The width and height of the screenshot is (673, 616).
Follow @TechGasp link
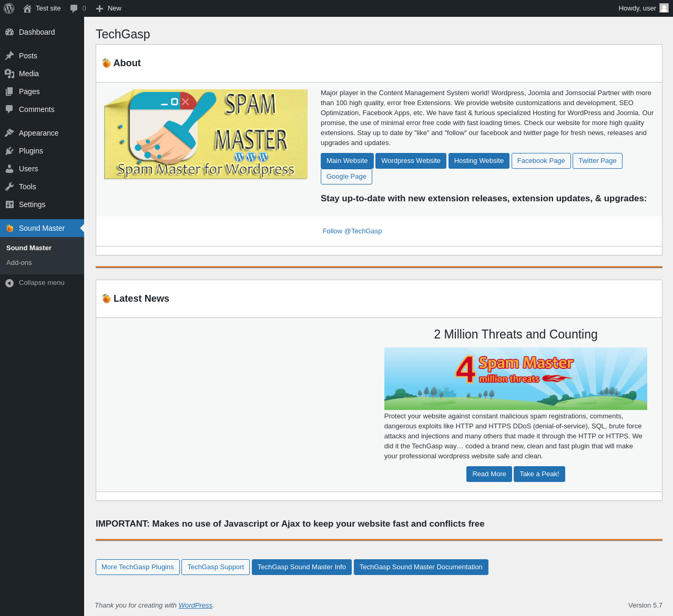352,231
